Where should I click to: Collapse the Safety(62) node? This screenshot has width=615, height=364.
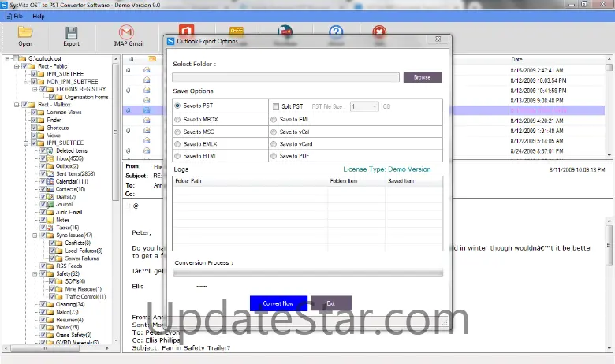click(x=35, y=274)
